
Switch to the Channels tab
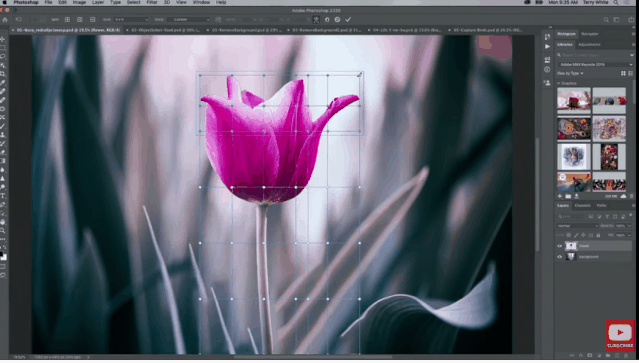coord(582,205)
